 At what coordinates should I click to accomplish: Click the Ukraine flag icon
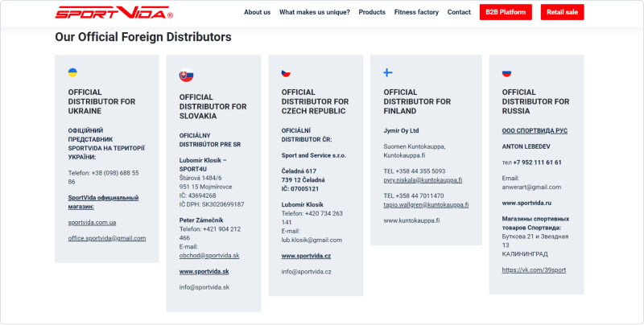tap(72, 72)
